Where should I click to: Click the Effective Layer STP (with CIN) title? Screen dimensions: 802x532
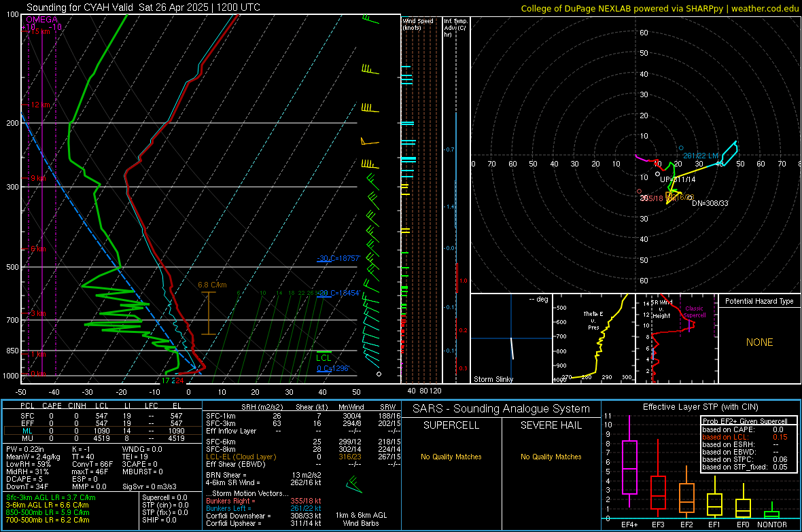tap(700, 407)
